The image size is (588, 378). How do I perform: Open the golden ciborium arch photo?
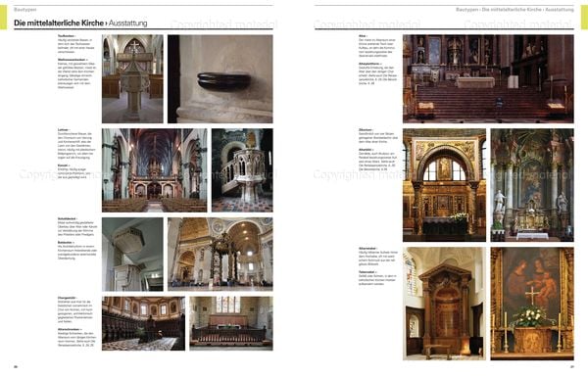pos(444,185)
